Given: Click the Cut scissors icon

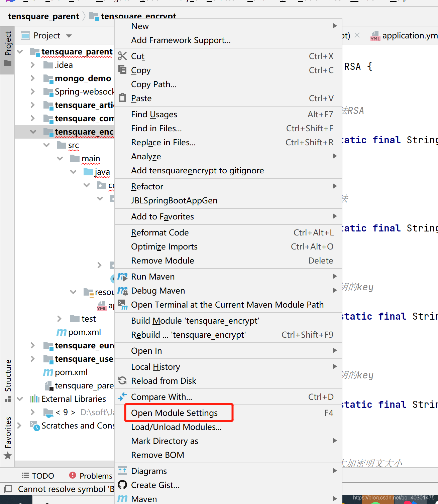Looking at the screenshot, I should (x=122, y=56).
